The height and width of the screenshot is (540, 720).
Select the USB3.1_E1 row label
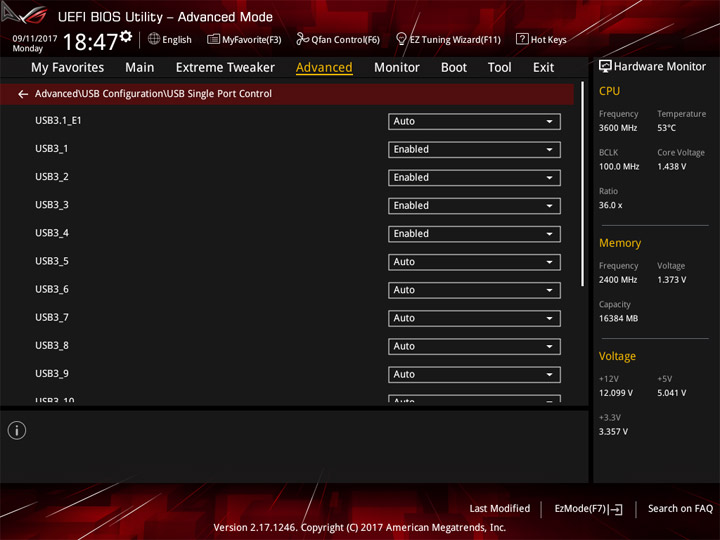pos(58,121)
